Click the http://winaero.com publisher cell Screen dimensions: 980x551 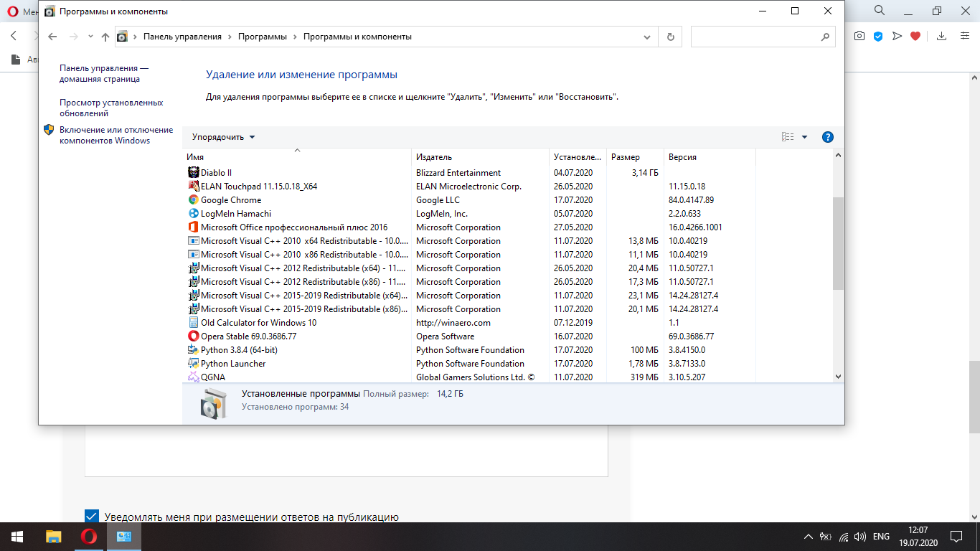[x=453, y=322]
